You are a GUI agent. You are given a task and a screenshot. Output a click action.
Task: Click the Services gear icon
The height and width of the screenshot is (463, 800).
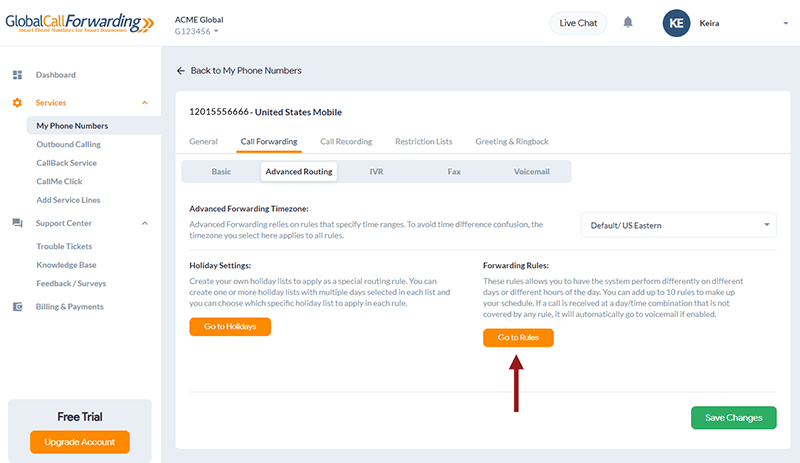coord(17,103)
